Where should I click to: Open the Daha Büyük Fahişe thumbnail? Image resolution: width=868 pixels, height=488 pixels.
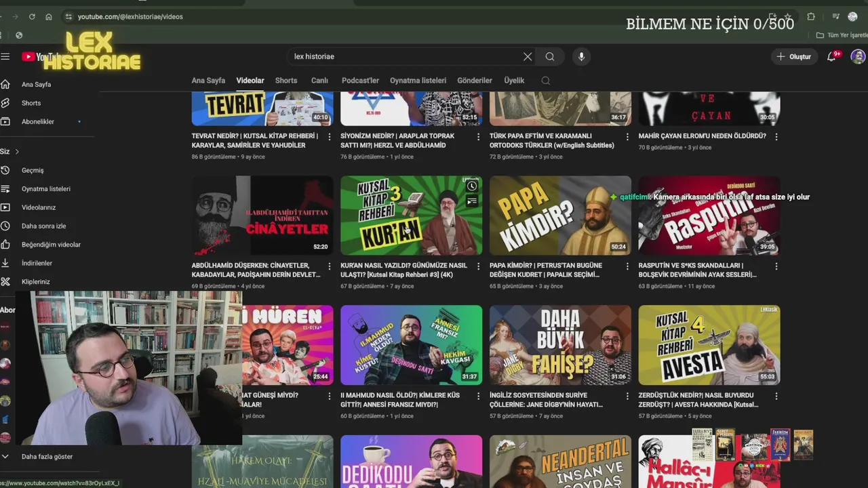[560, 345]
